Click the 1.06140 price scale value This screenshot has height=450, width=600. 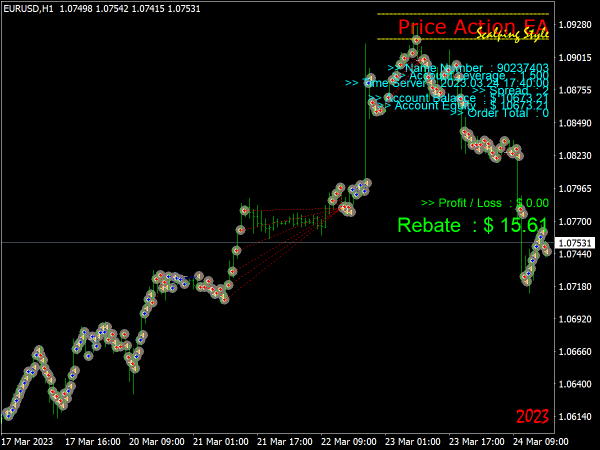[x=575, y=417]
